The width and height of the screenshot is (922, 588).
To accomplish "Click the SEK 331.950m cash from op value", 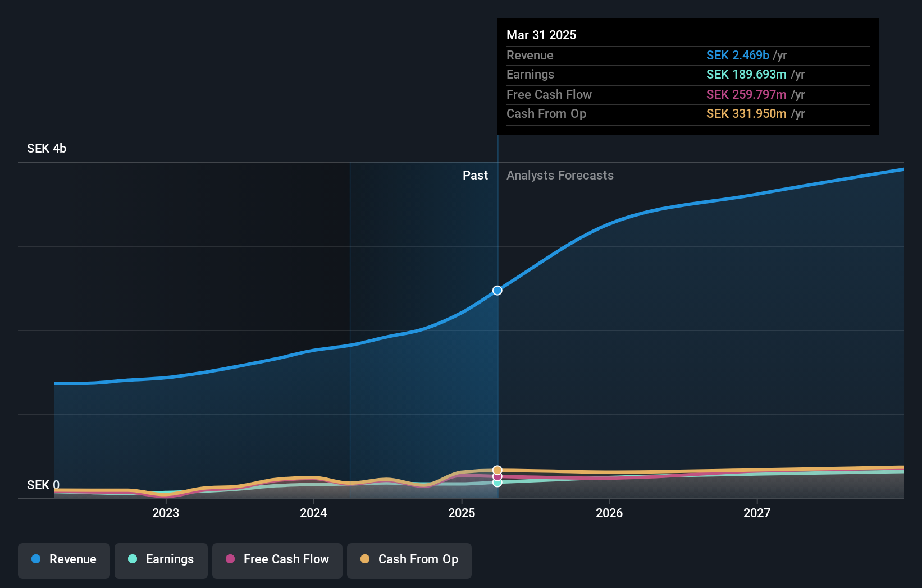I will point(746,113).
